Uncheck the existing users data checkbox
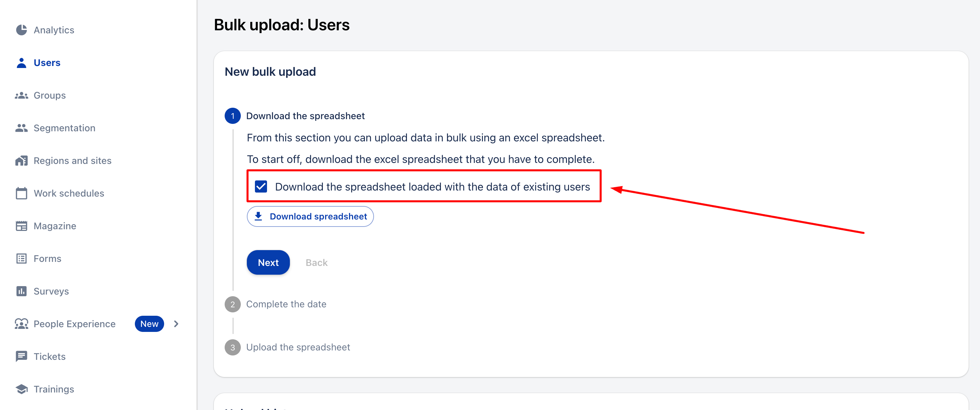Viewport: 980px width, 410px height. [x=261, y=186]
